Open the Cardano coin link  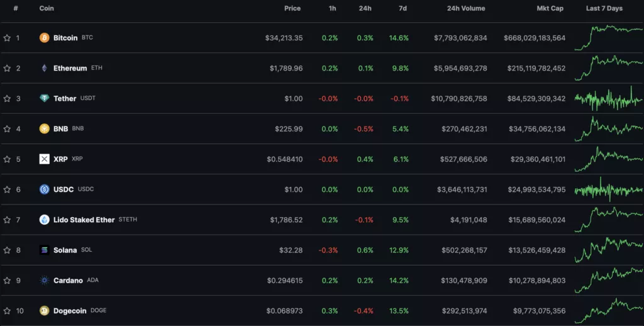pyautogui.click(x=68, y=280)
